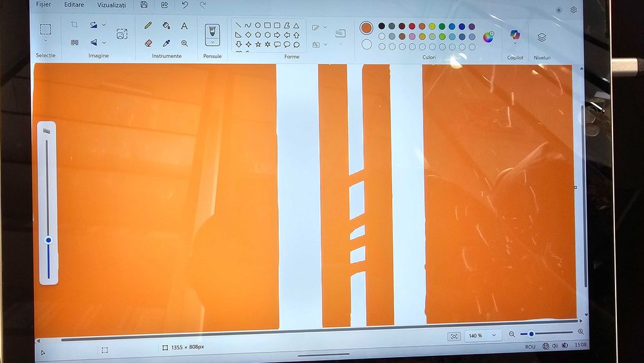Click the Zoom out magnifier

[512, 334]
